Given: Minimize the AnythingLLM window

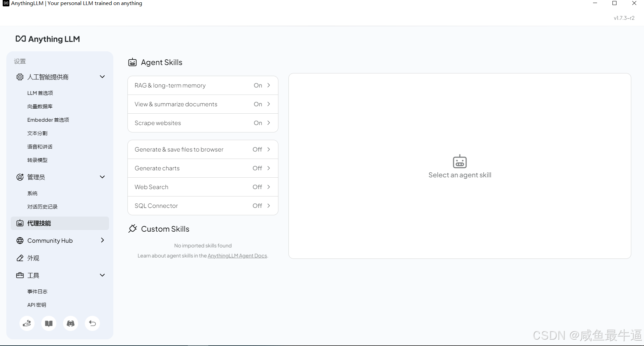Looking at the screenshot, I should 595,3.
